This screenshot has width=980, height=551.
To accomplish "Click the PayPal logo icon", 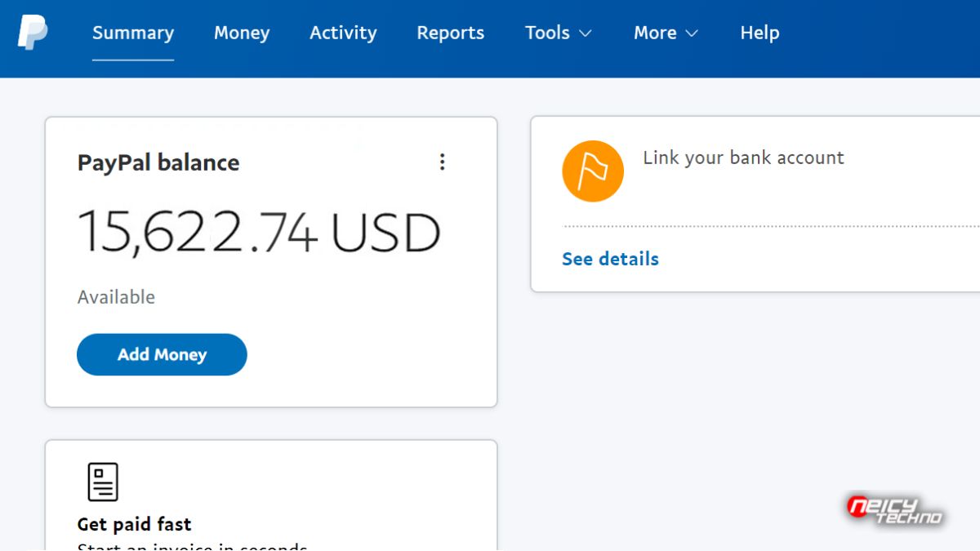I will click(33, 33).
